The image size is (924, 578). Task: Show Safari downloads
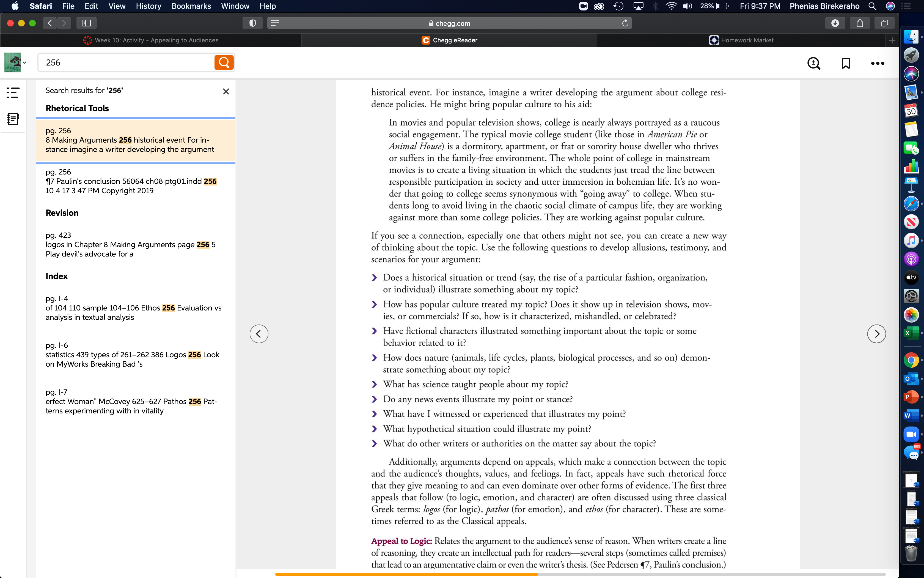[835, 23]
